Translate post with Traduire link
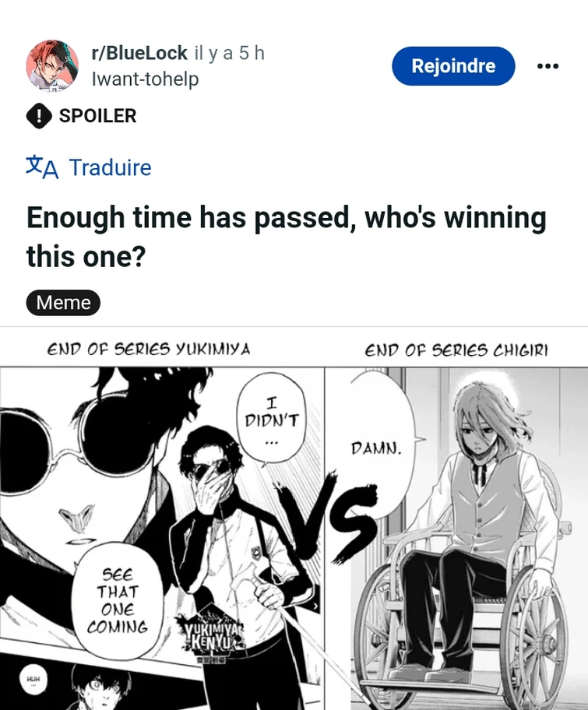588x710 pixels. click(110, 167)
